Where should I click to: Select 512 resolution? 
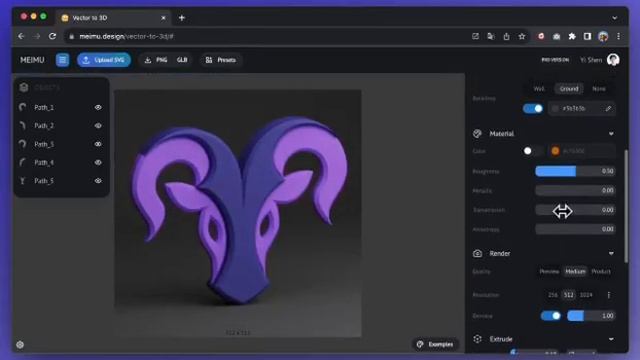tap(569, 295)
